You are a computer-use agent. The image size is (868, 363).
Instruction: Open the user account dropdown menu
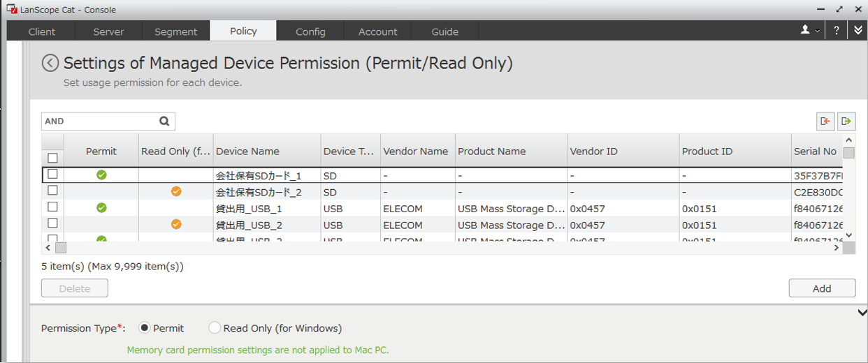pos(809,31)
